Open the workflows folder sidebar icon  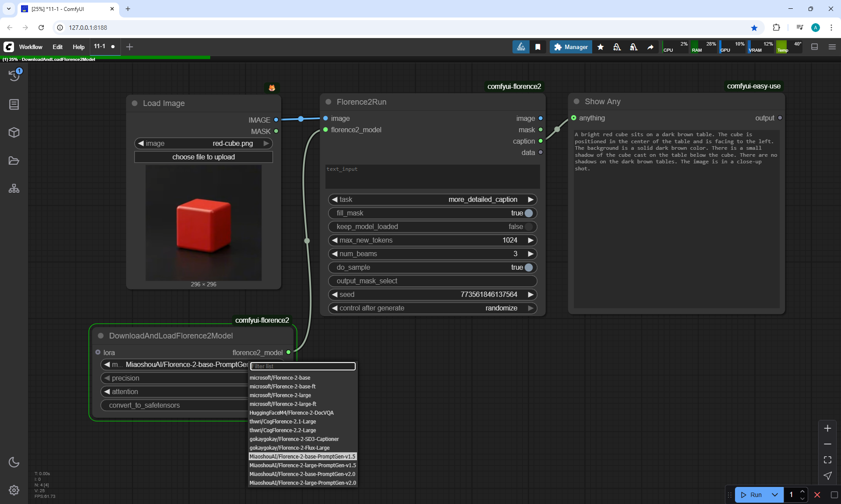point(14,160)
